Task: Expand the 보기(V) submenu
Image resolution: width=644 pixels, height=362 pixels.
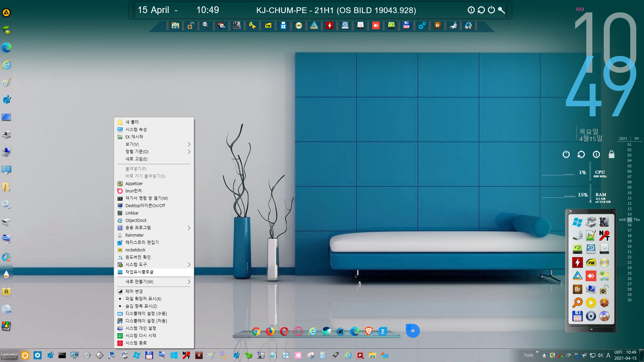Action: (x=154, y=144)
